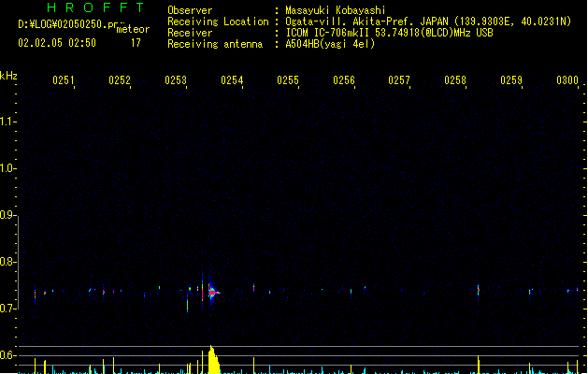The width and height of the screenshot is (588, 374).
Task: Click the date stamp 02.02.05 02:50
Action: pyautogui.click(x=57, y=43)
